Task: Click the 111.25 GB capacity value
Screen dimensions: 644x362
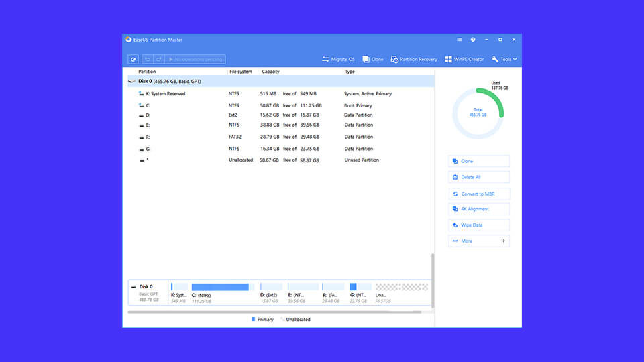Action: pos(311,105)
